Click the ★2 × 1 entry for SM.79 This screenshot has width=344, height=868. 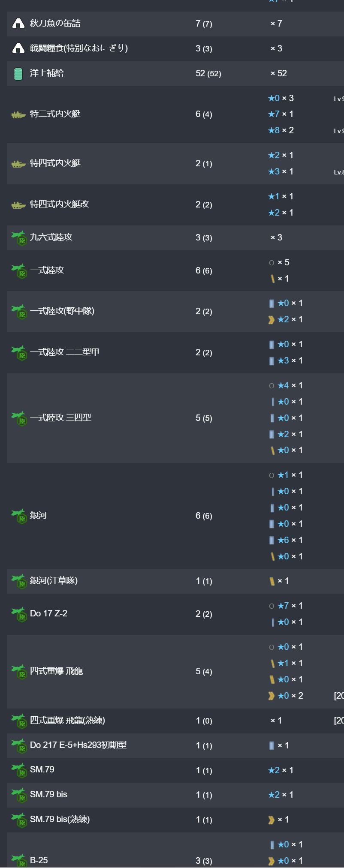click(281, 770)
